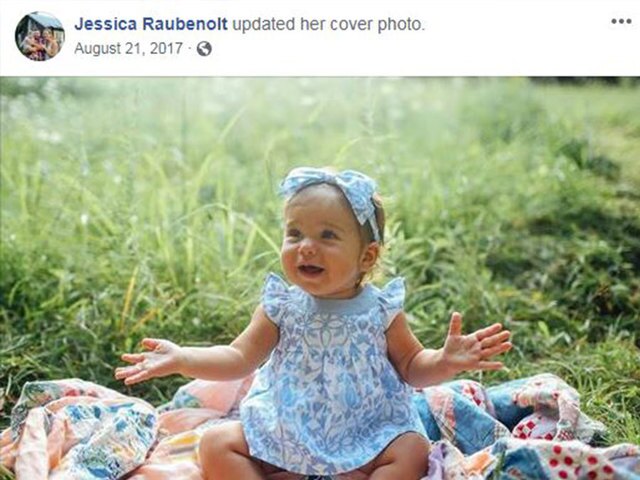Click the pastel quilt at photo's left
The height and width of the screenshot is (480, 640).
pyautogui.click(x=78, y=431)
